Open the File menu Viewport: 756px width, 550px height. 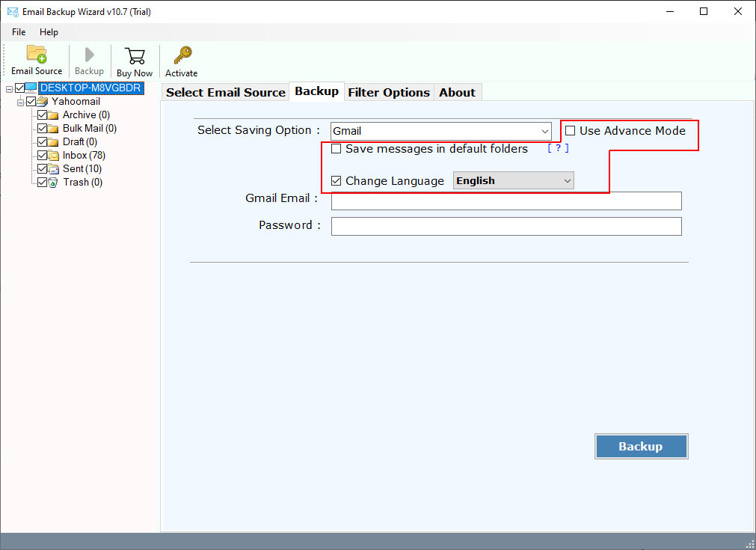click(19, 32)
